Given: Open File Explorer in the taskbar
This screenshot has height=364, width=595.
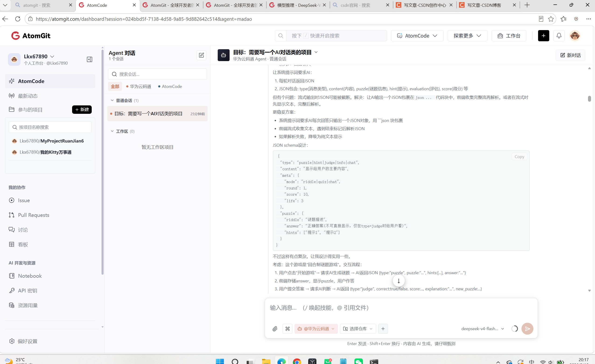Looking at the screenshot, I should point(266,361).
